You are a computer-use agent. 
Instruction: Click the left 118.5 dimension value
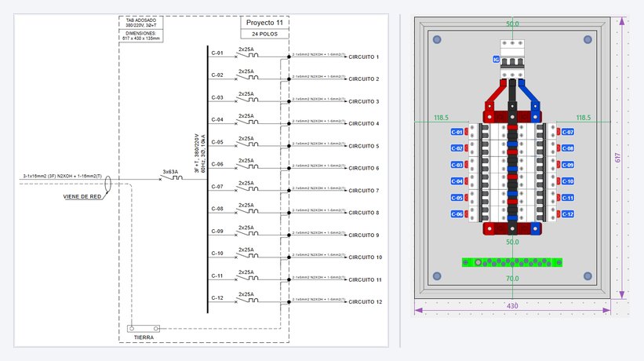pyautogui.click(x=441, y=118)
